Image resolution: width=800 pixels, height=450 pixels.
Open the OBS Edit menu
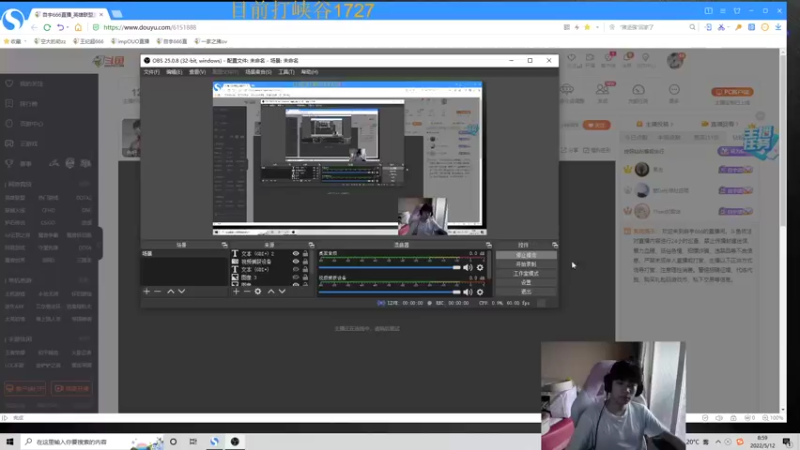pos(174,72)
